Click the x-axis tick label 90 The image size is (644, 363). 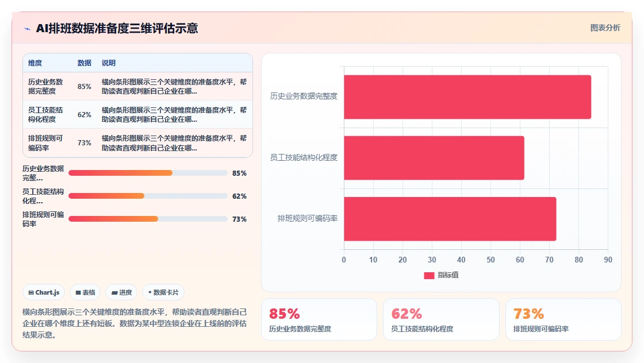coord(608,260)
